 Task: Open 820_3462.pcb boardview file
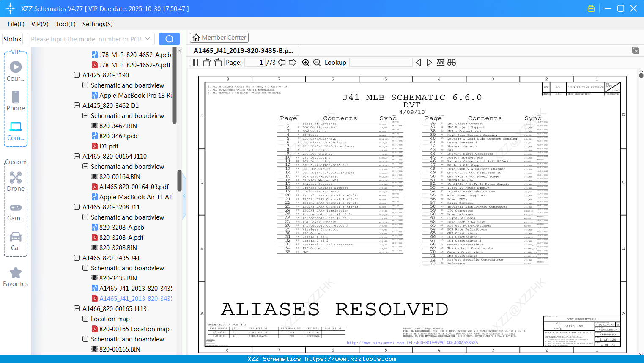(x=115, y=136)
